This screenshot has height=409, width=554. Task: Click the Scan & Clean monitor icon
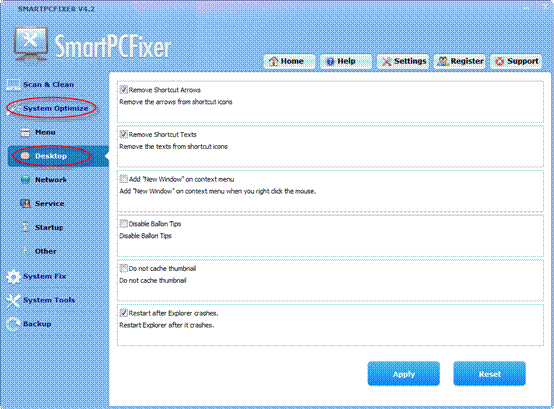pos(13,85)
